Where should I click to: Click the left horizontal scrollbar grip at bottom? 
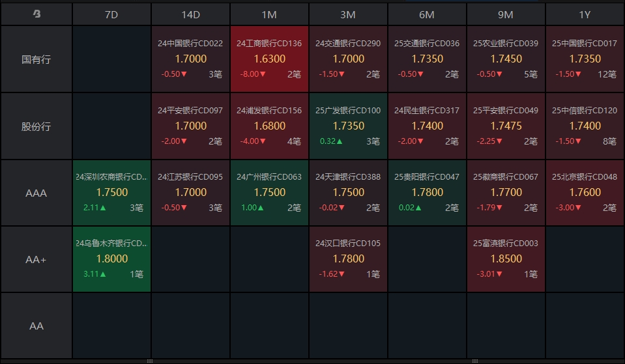[150, 361]
